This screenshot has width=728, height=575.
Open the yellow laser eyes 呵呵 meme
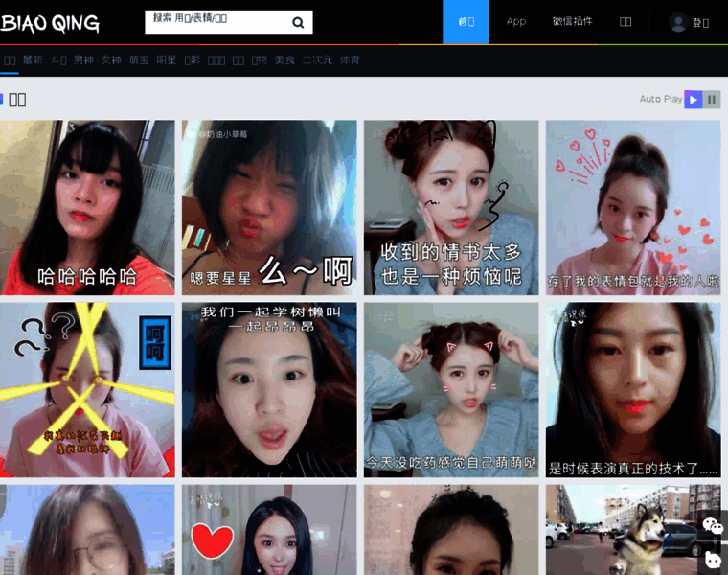87,390
